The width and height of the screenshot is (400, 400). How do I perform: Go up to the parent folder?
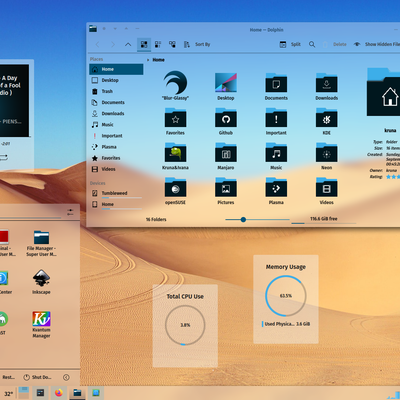click(x=128, y=44)
